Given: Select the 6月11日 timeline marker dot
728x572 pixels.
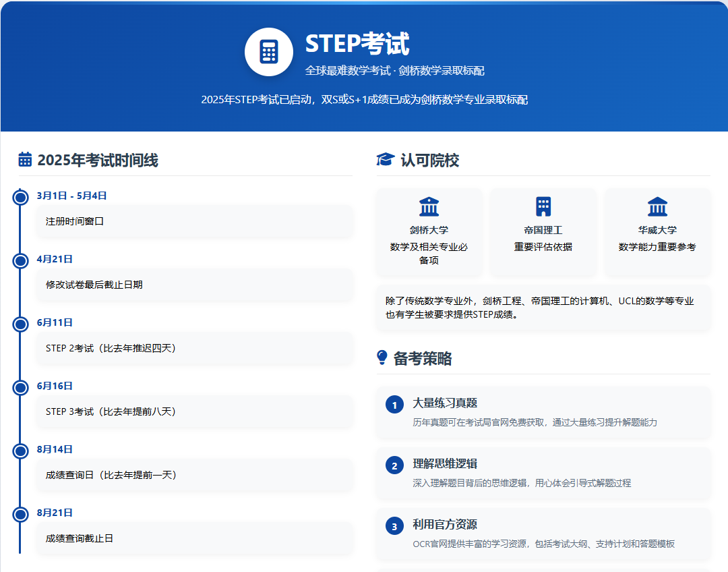Looking at the screenshot, I should pyautogui.click(x=21, y=324).
